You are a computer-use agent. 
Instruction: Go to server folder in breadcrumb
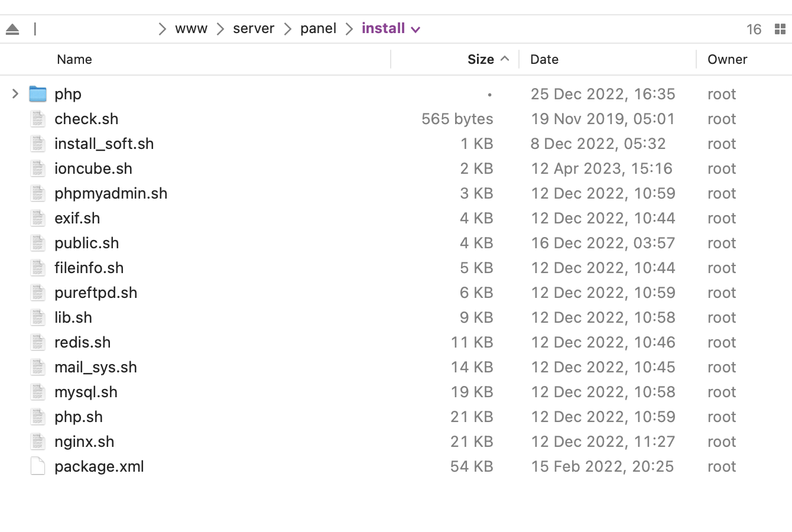click(x=254, y=29)
